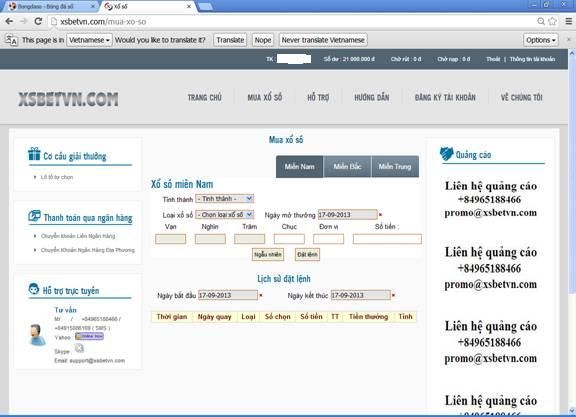Click the browser back arrow

point(10,21)
